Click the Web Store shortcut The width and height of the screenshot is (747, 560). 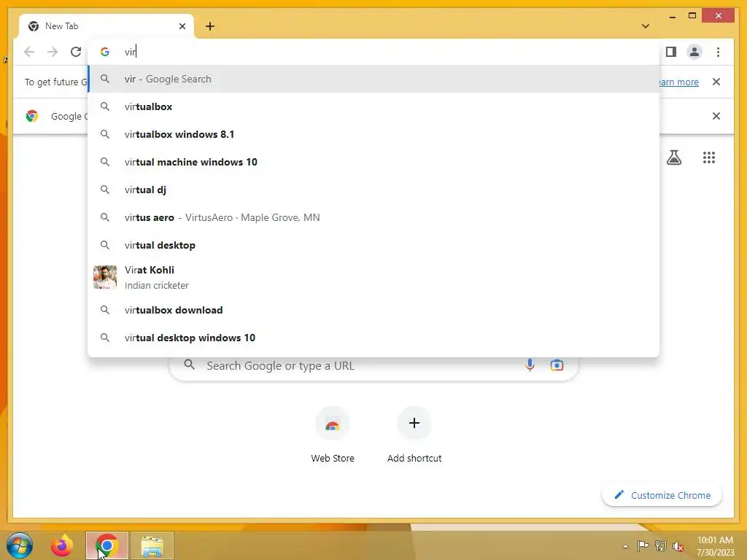click(x=333, y=435)
